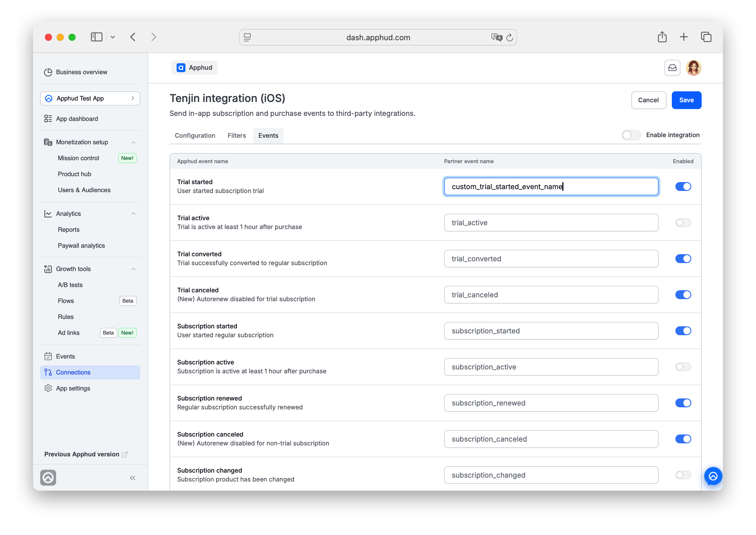Image resolution: width=756 pixels, height=535 pixels.
Task: Click the Safari Share icon
Action: point(662,37)
